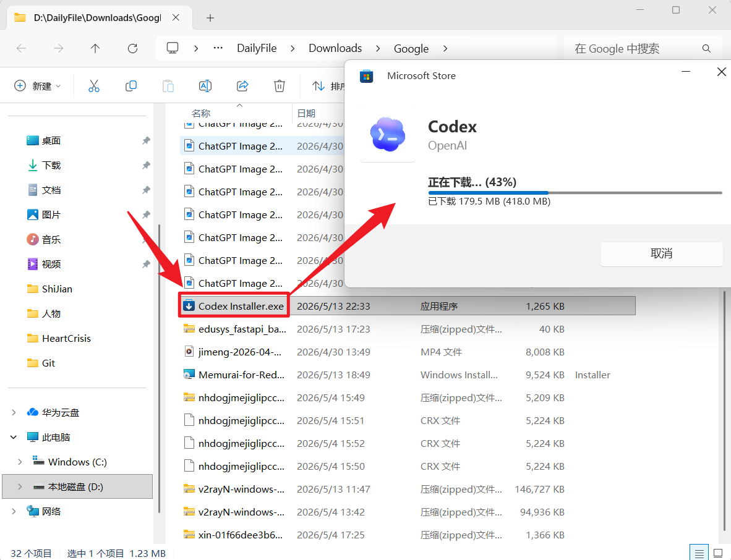Open the HeartCrisis folder shortcut

click(x=66, y=338)
